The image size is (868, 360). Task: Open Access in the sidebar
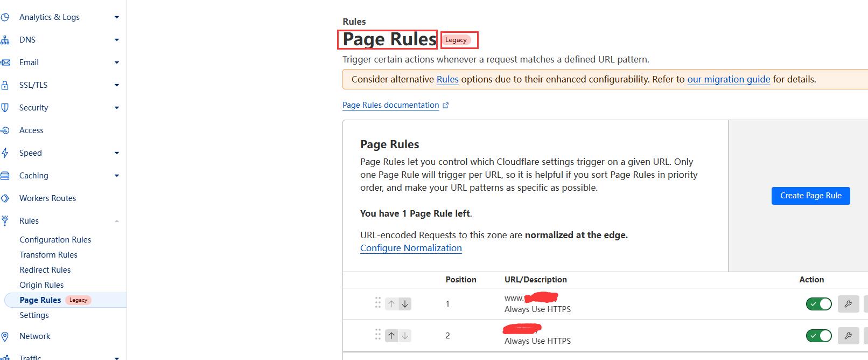click(x=31, y=130)
